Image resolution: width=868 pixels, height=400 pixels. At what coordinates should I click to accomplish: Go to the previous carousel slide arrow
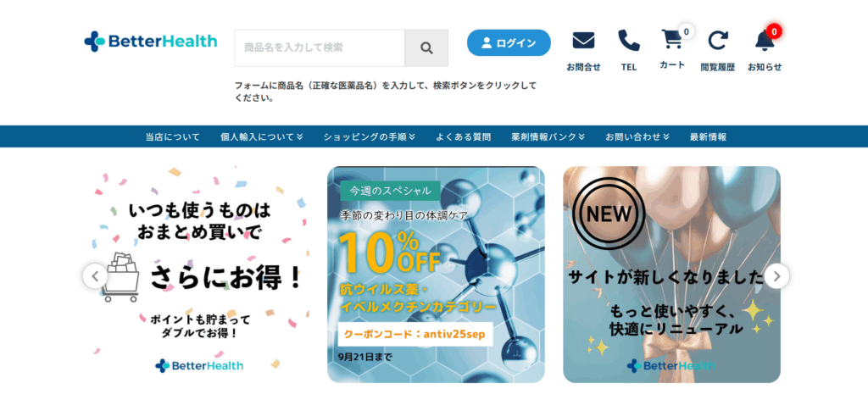[x=95, y=276]
